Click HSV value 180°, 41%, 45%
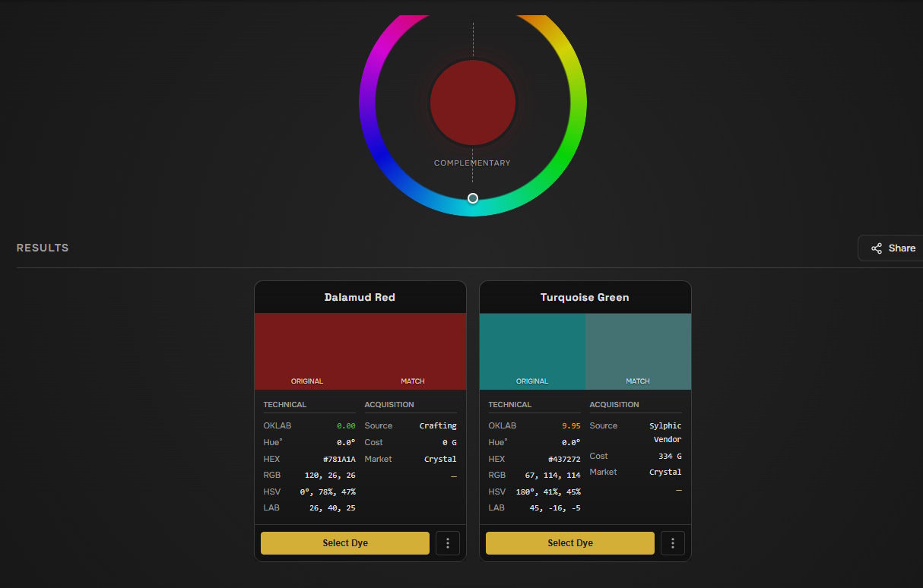Image resolution: width=923 pixels, height=588 pixels. pyautogui.click(x=547, y=492)
